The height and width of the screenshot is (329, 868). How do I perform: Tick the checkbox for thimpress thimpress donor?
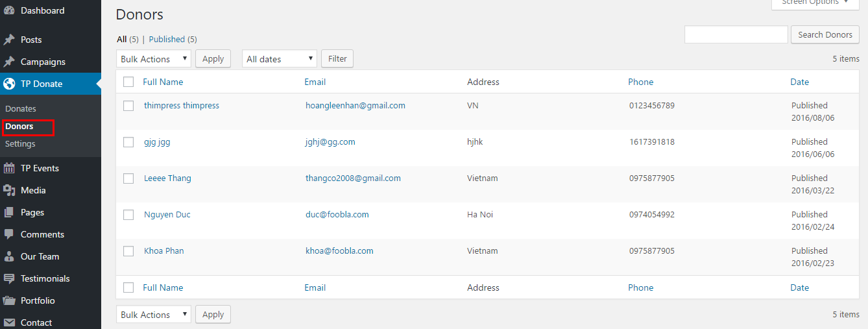tap(128, 106)
